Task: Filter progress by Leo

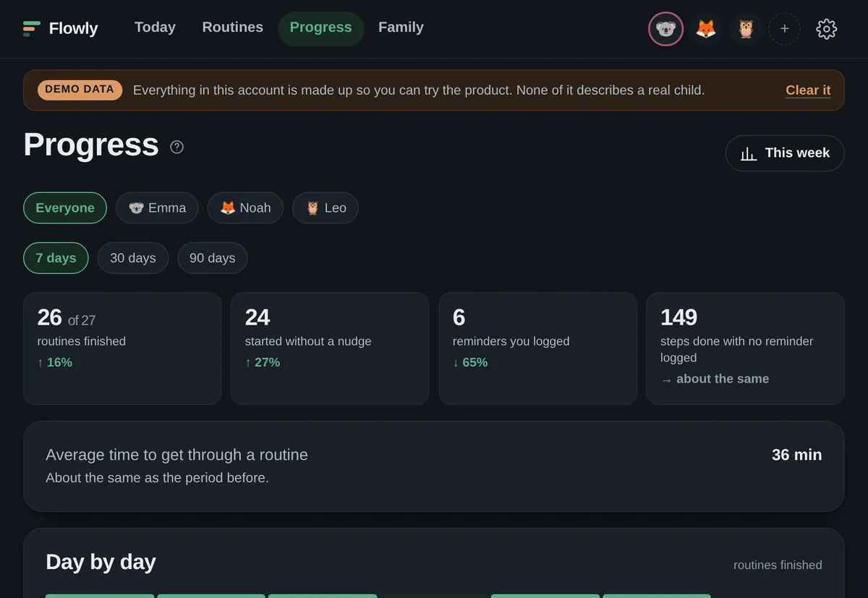Action: tap(325, 208)
